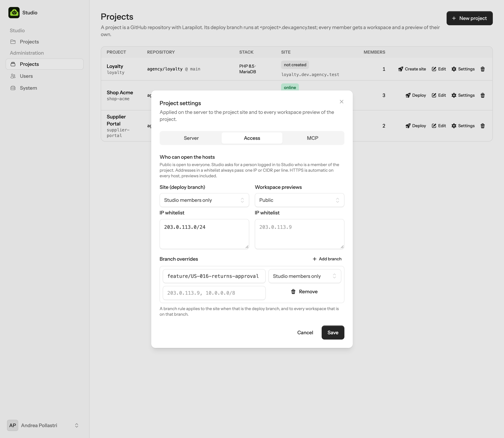Open the Andrea Pollastri account menu
Screen dimensions: 504x438
(44, 425)
